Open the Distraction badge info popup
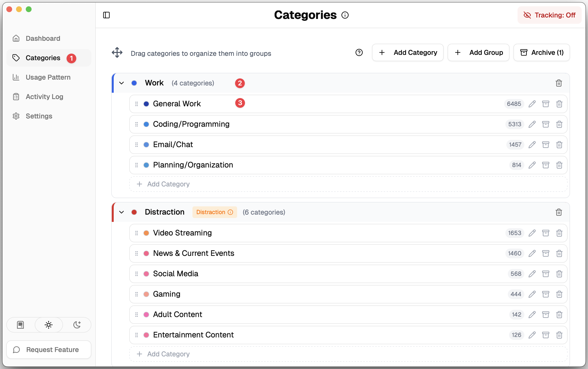Screen dimensions: 588x369 230,212
